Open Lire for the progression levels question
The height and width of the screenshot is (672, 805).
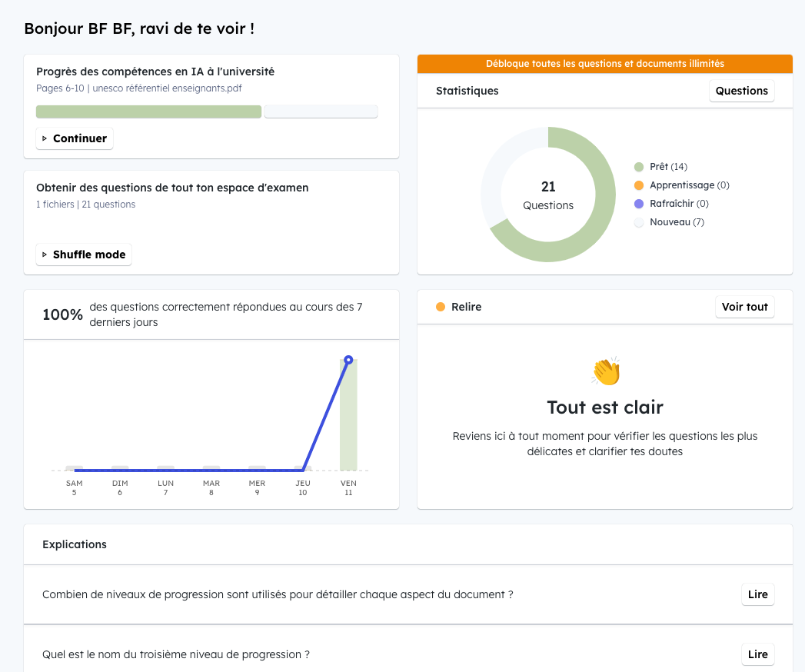pos(757,594)
